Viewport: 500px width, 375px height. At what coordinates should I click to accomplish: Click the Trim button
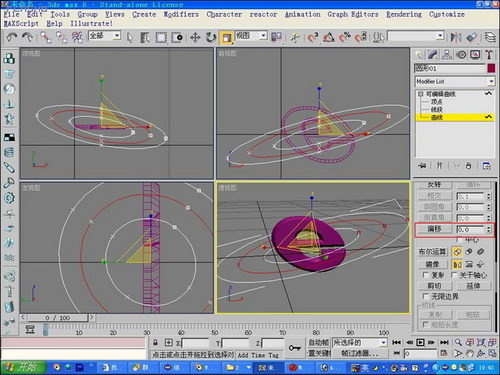tap(435, 286)
